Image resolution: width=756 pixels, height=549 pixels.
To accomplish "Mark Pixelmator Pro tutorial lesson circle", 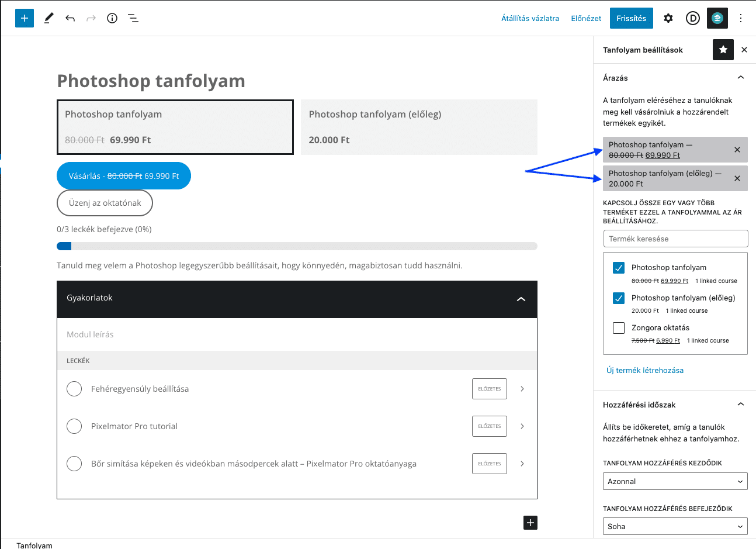I will (74, 426).
